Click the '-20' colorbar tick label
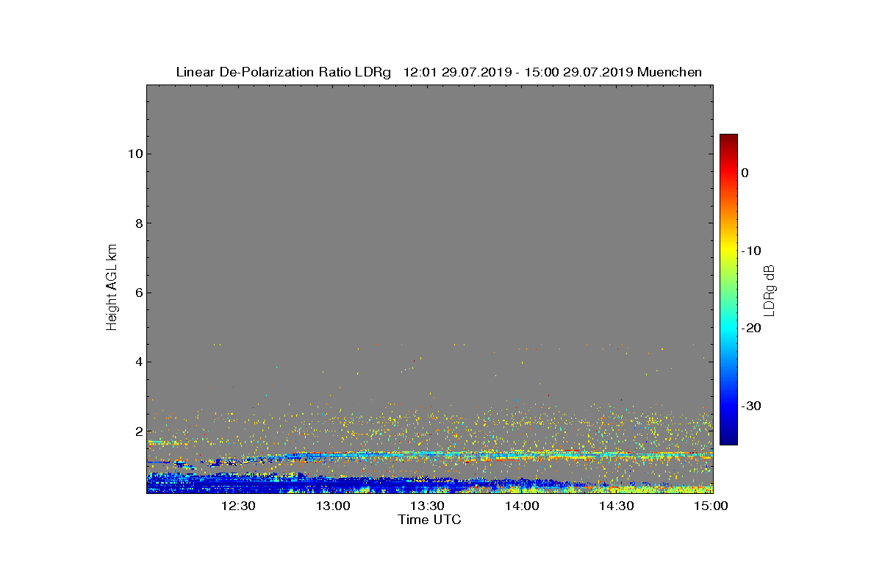 (x=750, y=329)
